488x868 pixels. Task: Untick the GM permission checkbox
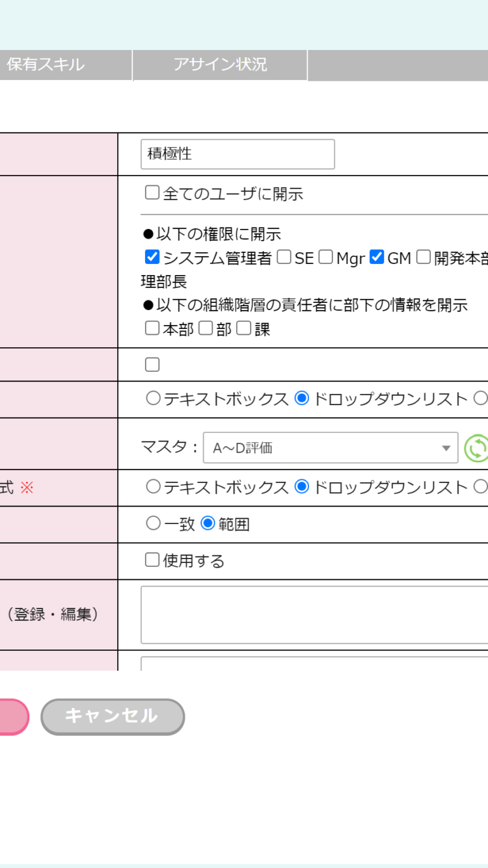[x=377, y=257]
